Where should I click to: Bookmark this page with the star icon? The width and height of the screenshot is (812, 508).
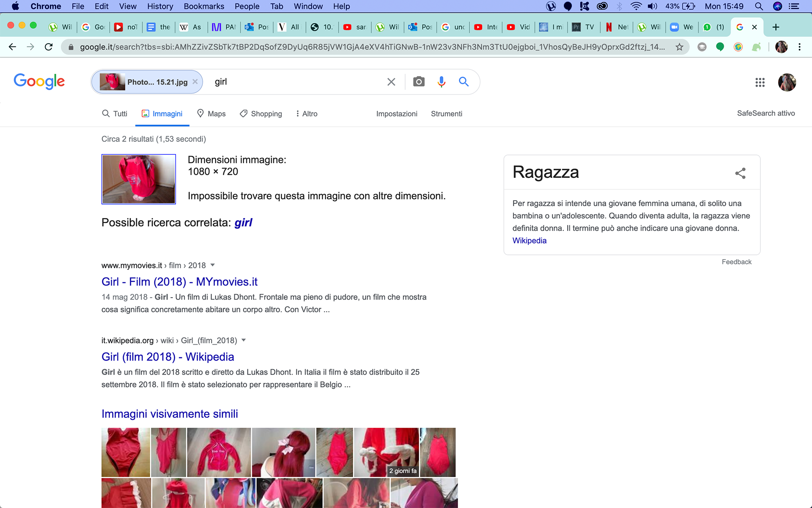coord(679,47)
